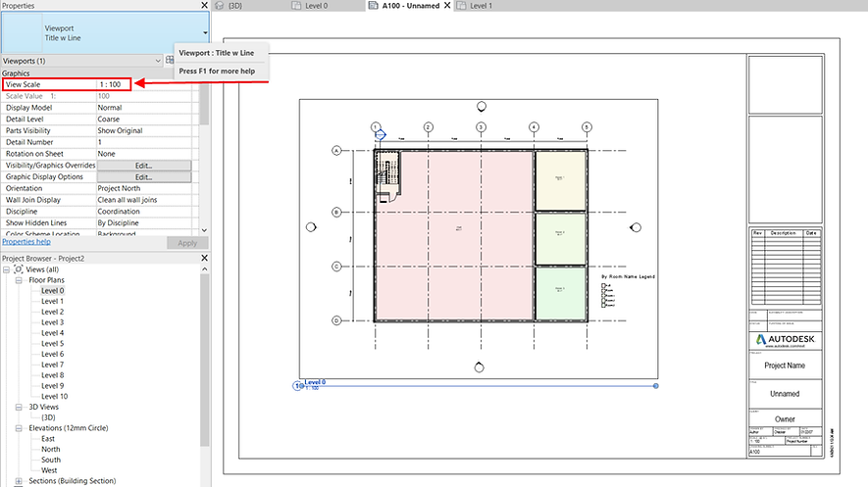Select Level 10 in Project Browser
The height and width of the screenshot is (487, 868).
click(x=54, y=396)
